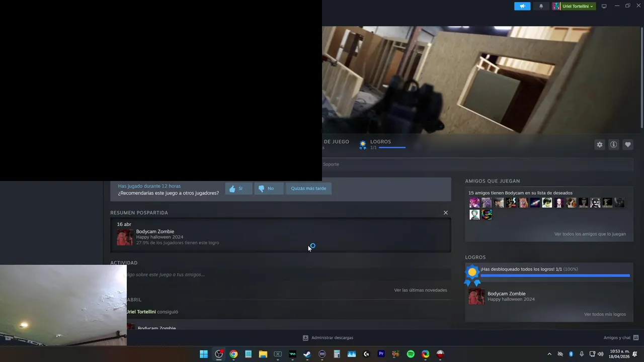This screenshot has width=644, height=362.
Task: Switch to Big Picture mode icon
Action: coord(604,6)
